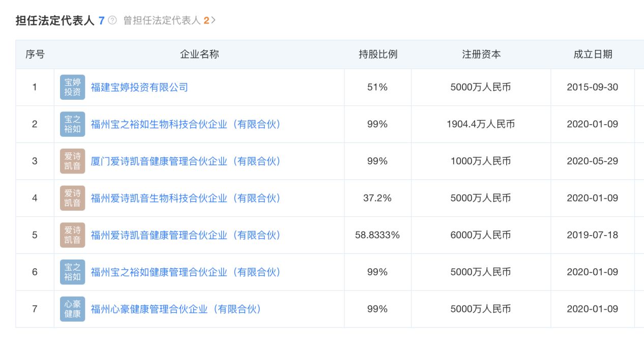Open 福建宝婷投资有限公司 company link

pos(139,87)
